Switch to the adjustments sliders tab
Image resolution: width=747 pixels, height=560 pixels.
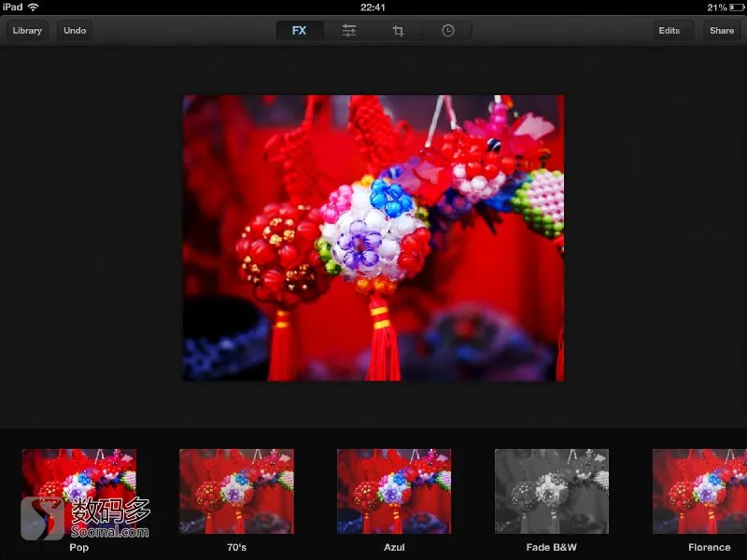click(x=348, y=31)
